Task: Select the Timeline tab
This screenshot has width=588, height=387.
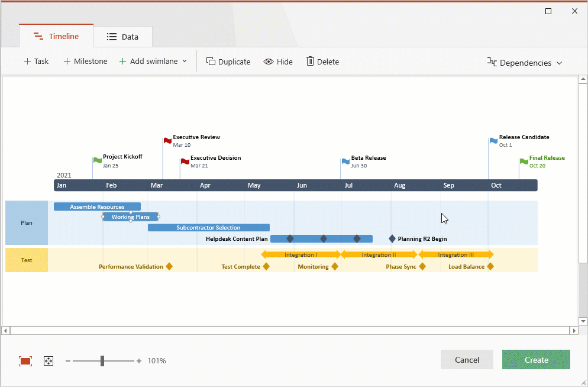Action: tap(56, 36)
